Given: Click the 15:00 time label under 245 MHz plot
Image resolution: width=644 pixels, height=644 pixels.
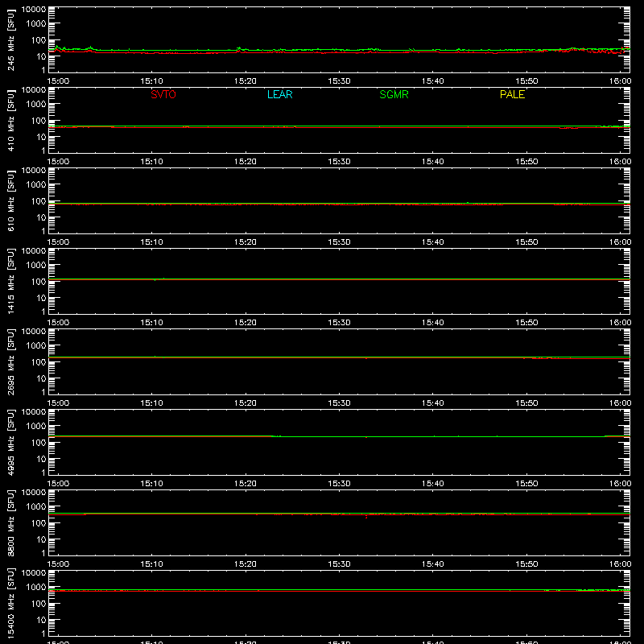Looking at the screenshot, I should click(58, 81).
